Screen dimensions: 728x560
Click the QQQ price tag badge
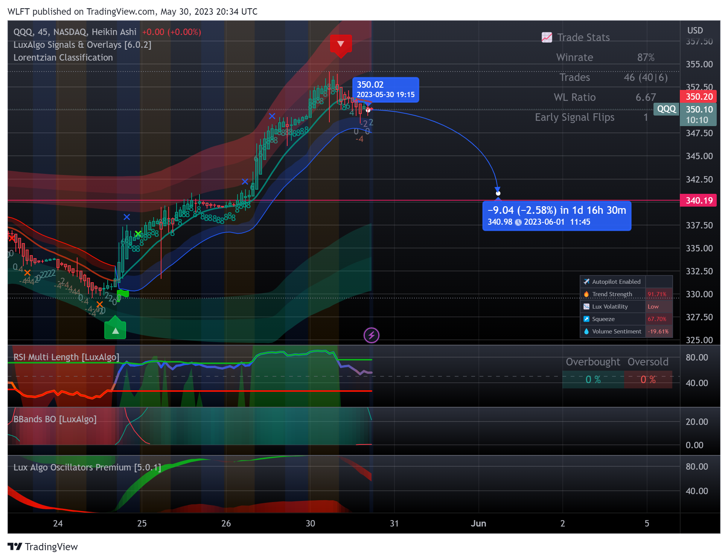pyautogui.click(x=666, y=109)
